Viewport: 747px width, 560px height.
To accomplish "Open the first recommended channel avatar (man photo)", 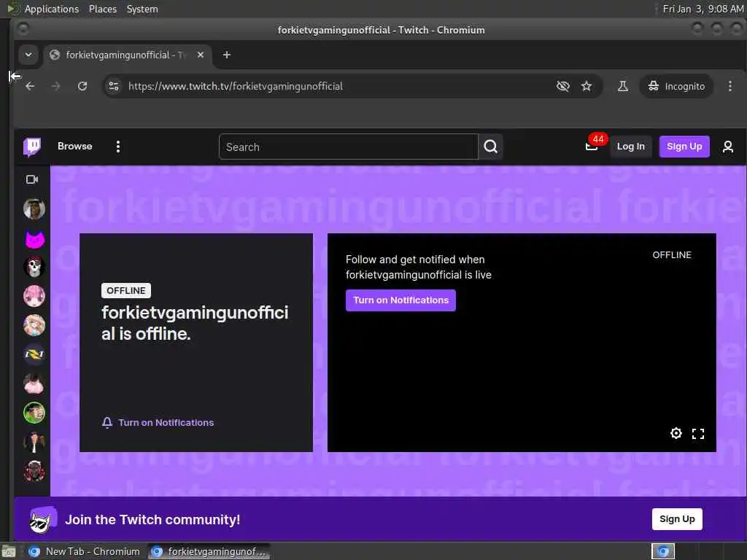I will click(34, 209).
